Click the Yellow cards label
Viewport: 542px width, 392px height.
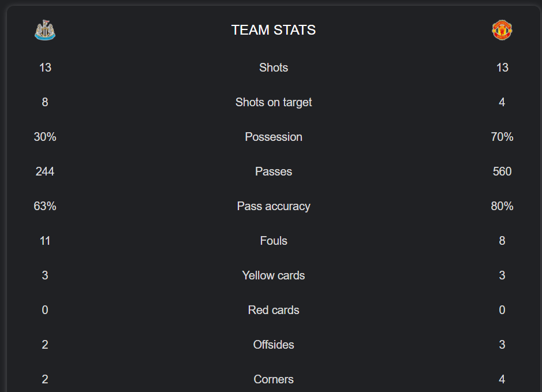pos(274,275)
